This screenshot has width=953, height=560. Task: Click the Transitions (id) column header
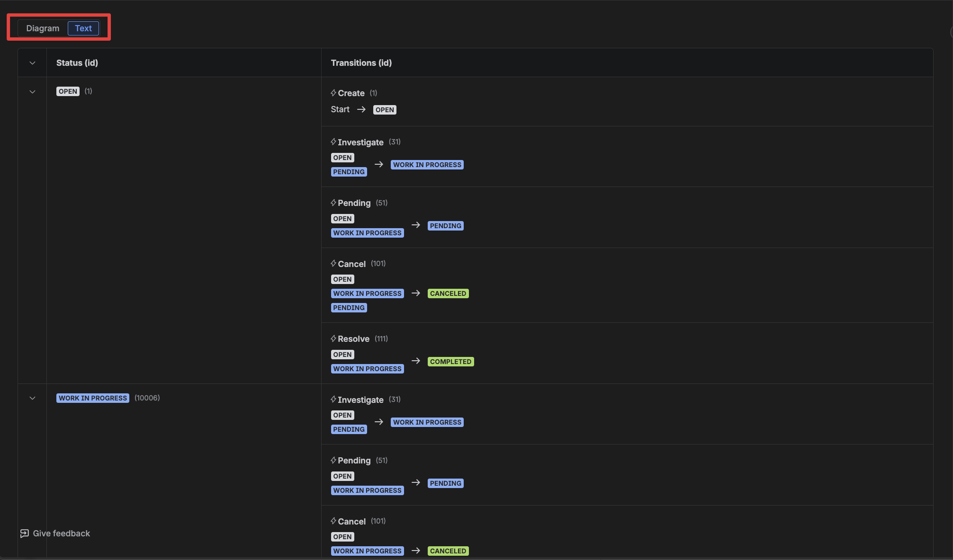click(x=361, y=63)
